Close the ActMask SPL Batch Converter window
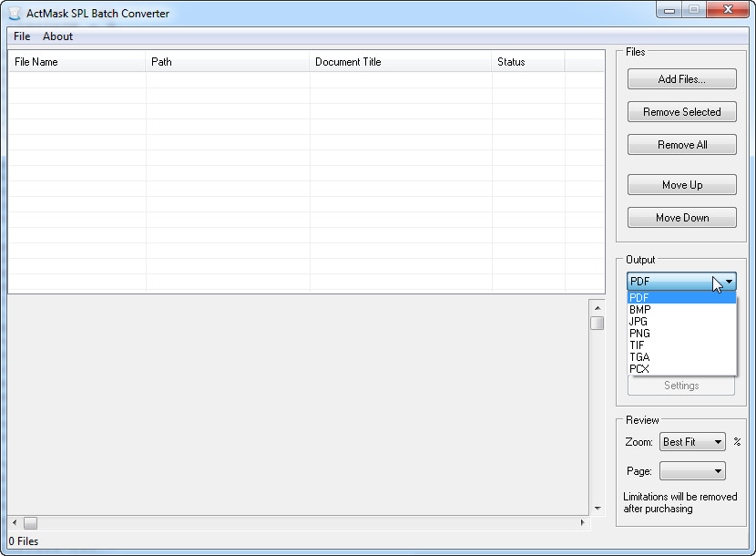Screen dimensions: 756x556 click(728, 10)
